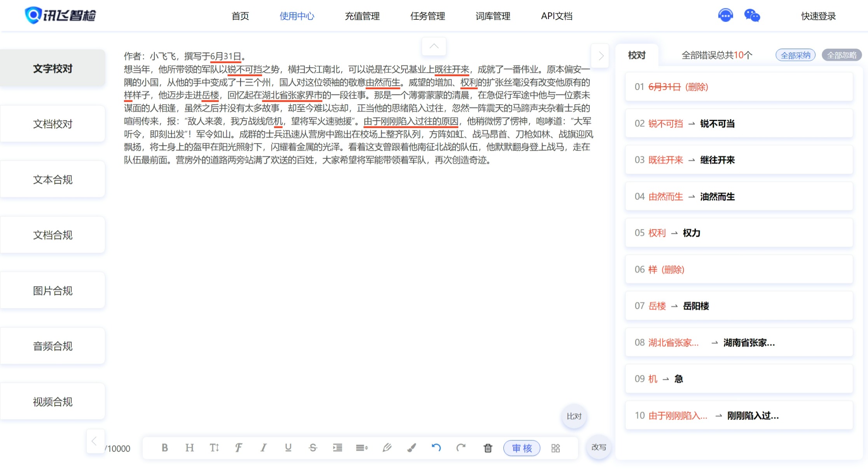Image resolution: width=868 pixels, height=471 pixels.
Task: Open the line spacing dropdown
Action: tap(362, 448)
